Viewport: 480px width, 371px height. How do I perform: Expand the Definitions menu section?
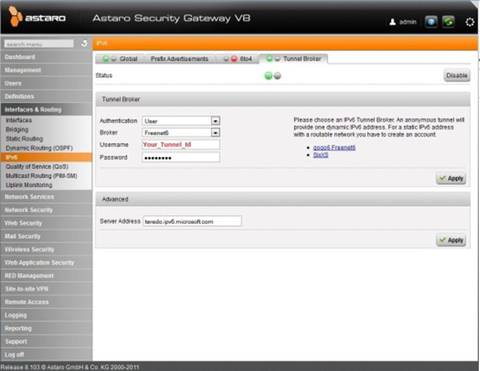pyautogui.click(x=46, y=96)
